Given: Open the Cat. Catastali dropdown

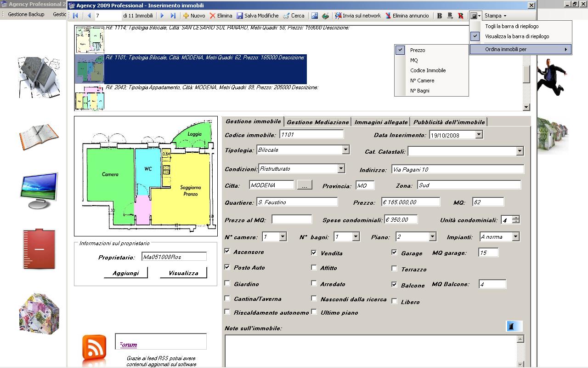Looking at the screenshot, I should pyautogui.click(x=520, y=151).
